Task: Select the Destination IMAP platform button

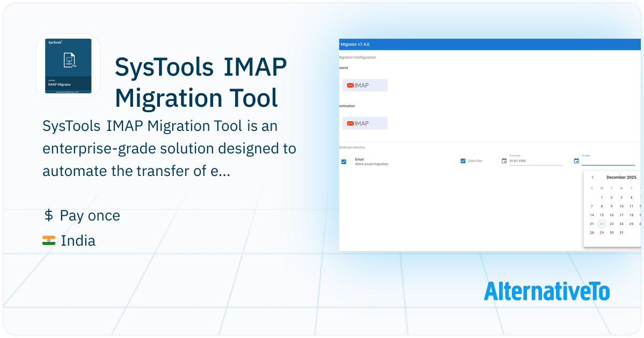Action: pos(365,123)
